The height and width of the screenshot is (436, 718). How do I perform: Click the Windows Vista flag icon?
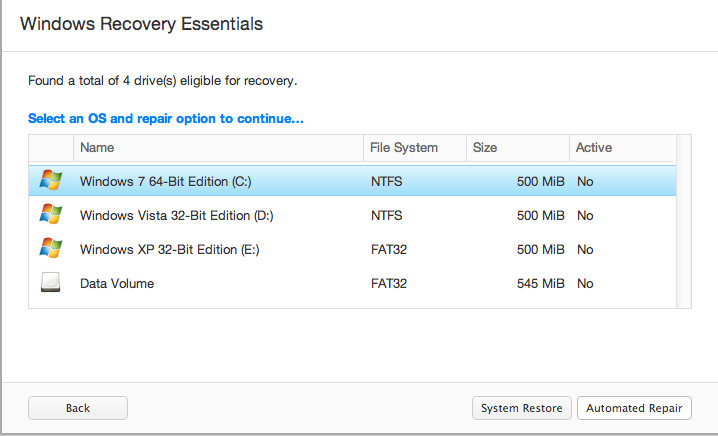pos(50,215)
